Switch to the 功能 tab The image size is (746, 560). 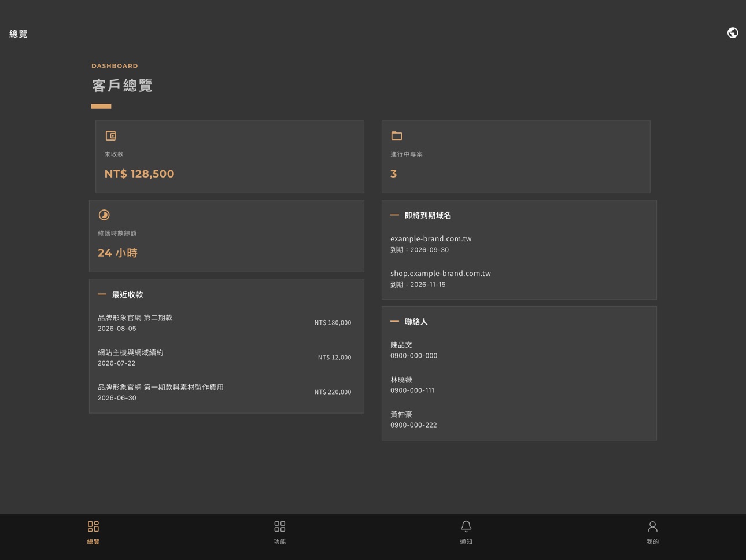tap(280, 533)
